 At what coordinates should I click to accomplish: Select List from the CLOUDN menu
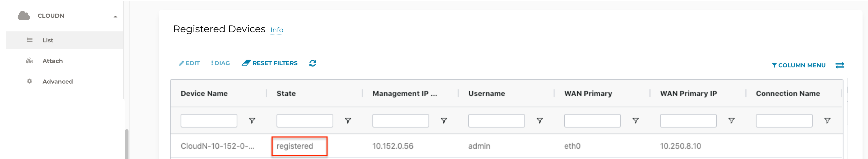[x=47, y=40]
